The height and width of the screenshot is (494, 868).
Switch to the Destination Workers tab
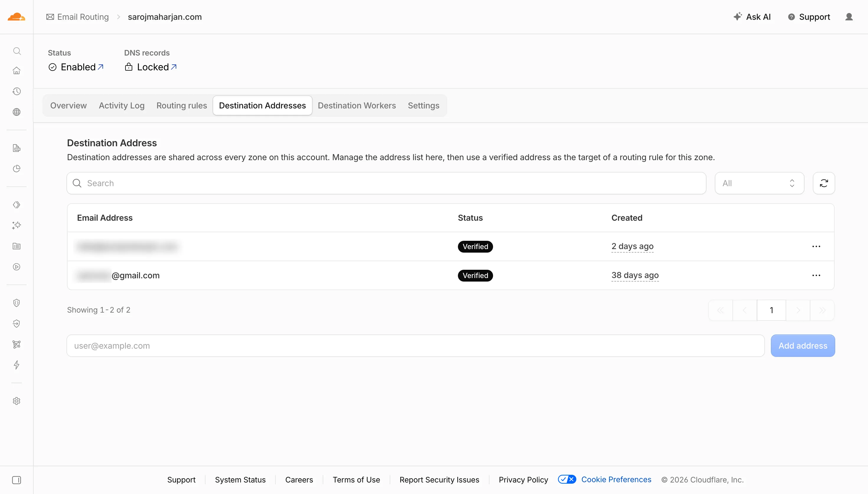[357, 105]
